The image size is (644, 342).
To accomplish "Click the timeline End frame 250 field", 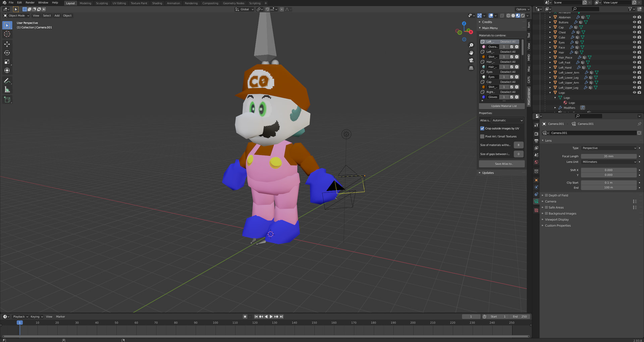I will coord(520,317).
